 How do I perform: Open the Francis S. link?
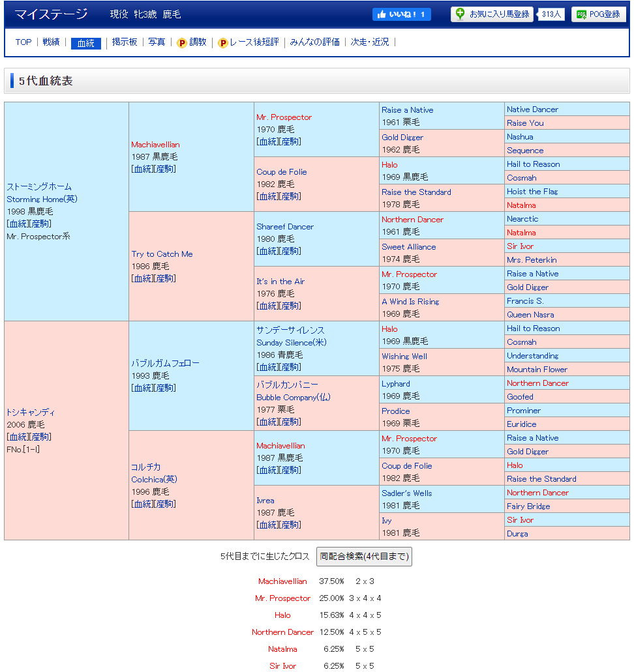pyautogui.click(x=525, y=301)
